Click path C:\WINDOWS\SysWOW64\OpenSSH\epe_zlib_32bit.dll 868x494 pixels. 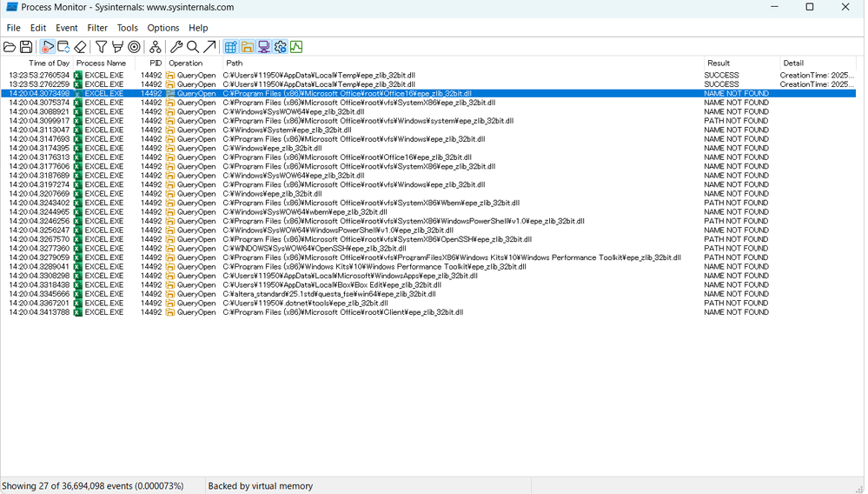pyautogui.click(x=314, y=249)
